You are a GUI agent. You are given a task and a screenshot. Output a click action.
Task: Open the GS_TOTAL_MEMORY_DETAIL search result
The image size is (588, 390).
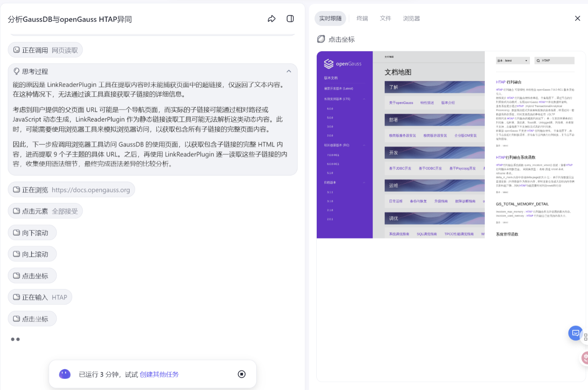coord(522,204)
